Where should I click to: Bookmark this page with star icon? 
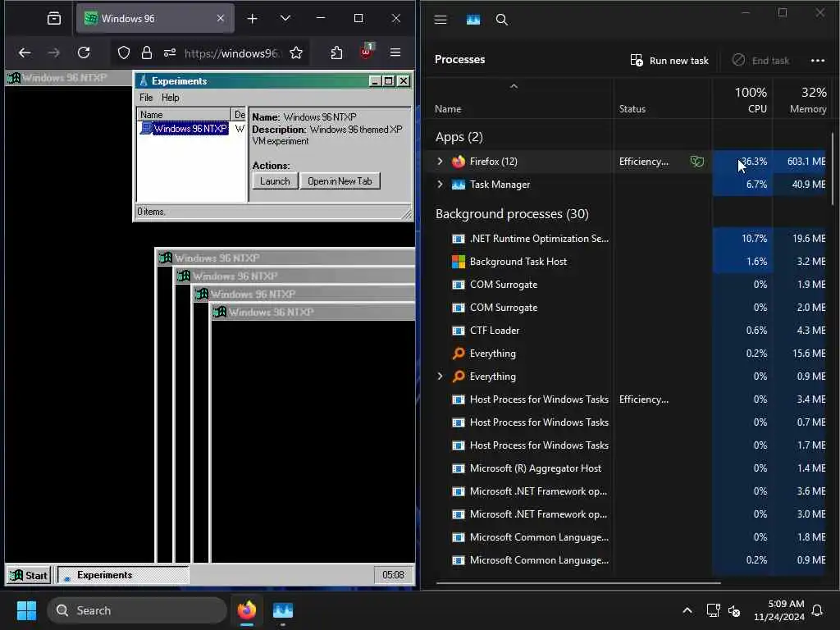point(295,52)
